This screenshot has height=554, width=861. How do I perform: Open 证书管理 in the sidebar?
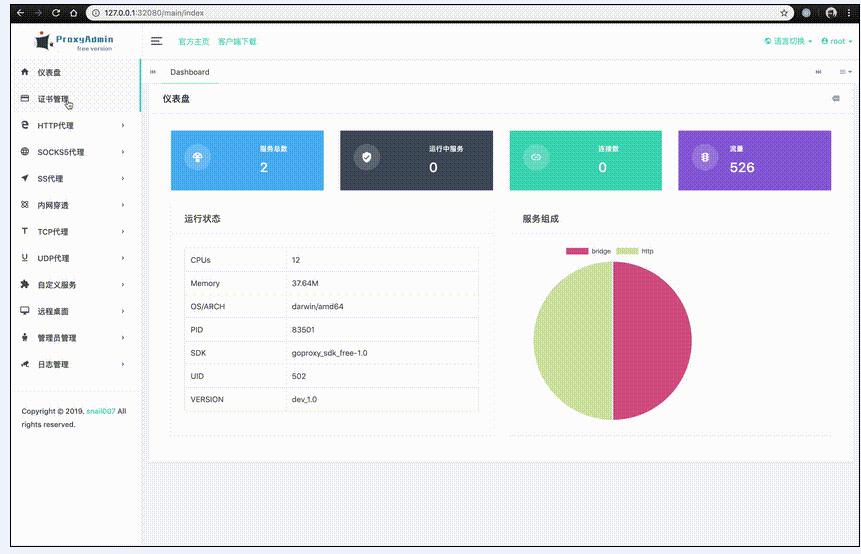click(x=52, y=99)
